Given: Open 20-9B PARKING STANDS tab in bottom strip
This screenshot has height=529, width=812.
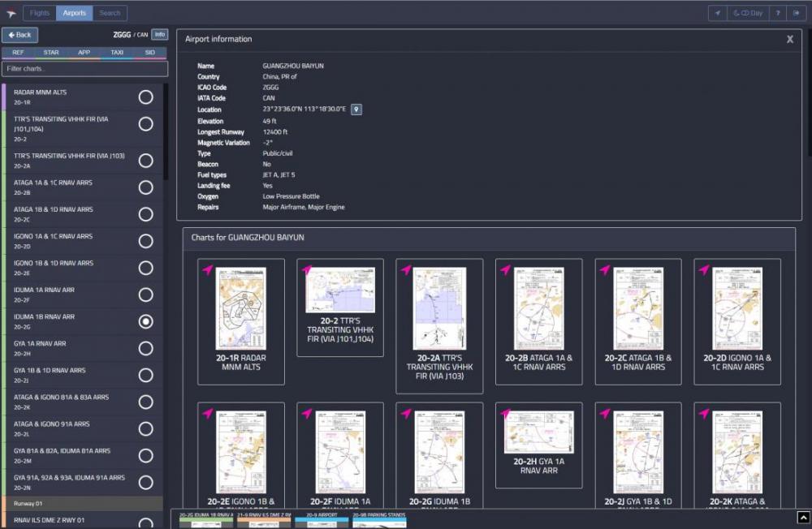Looking at the screenshot, I should (x=379, y=520).
